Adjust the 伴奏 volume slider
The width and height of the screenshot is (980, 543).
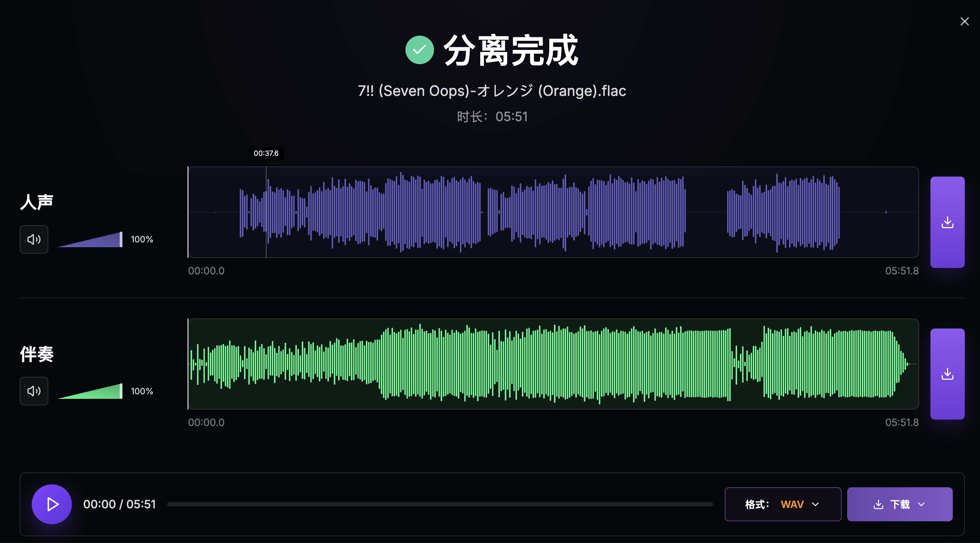coord(90,391)
